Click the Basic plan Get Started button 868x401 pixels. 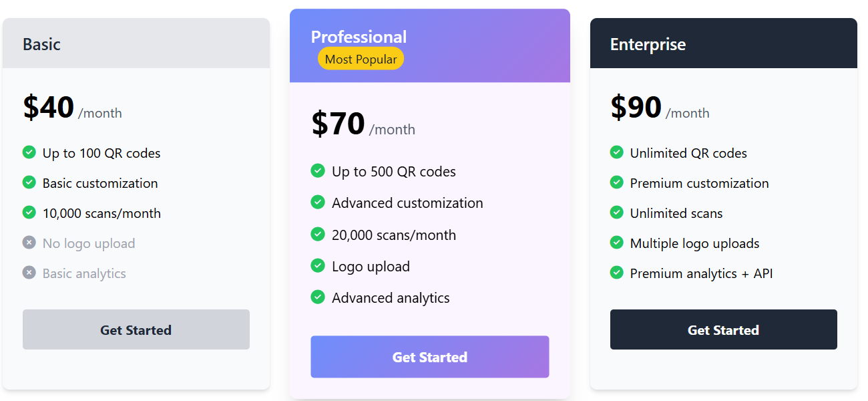click(x=136, y=329)
